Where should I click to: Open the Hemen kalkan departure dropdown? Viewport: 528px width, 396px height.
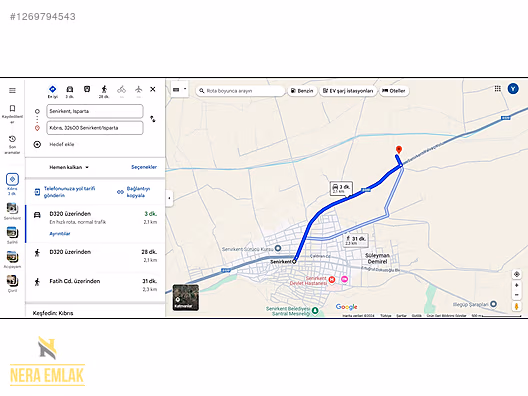click(69, 167)
